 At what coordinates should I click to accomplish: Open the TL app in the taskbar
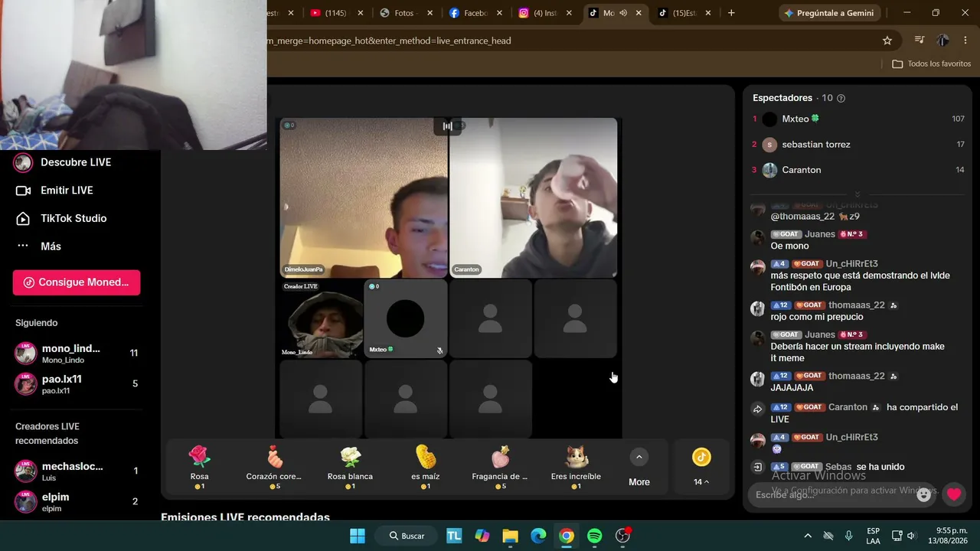coord(454,536)
